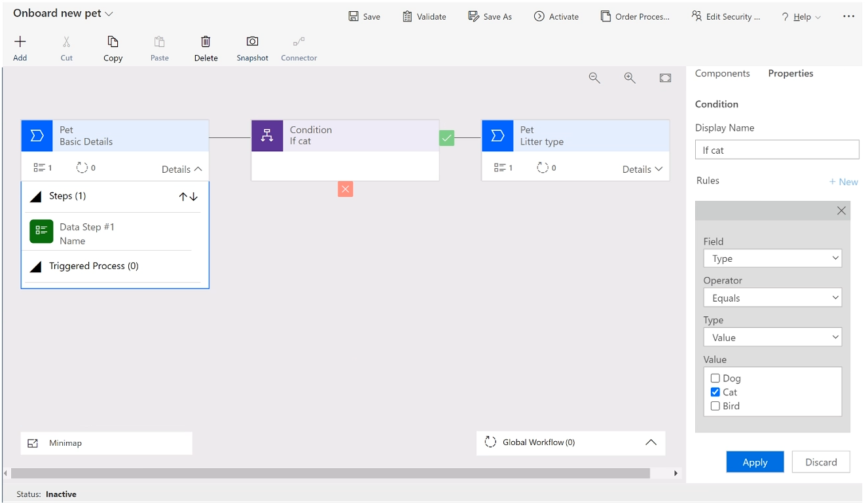Expand Details on Litter type stage
Viewport: 866px width, 504px height.
(642, 169)
